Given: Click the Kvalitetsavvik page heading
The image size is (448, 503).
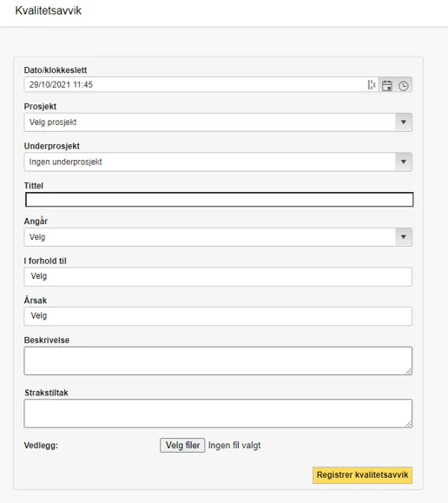Looking at the screenshot, I should click(x=48, y=10).
